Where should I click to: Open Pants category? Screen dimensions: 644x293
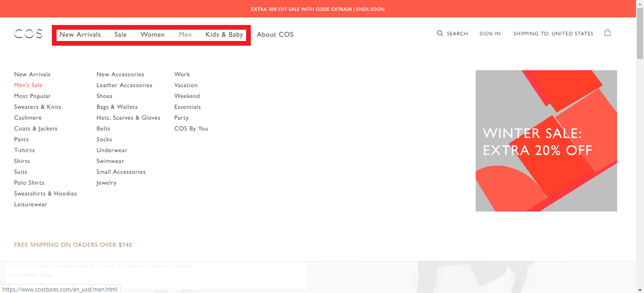[21, 139]
